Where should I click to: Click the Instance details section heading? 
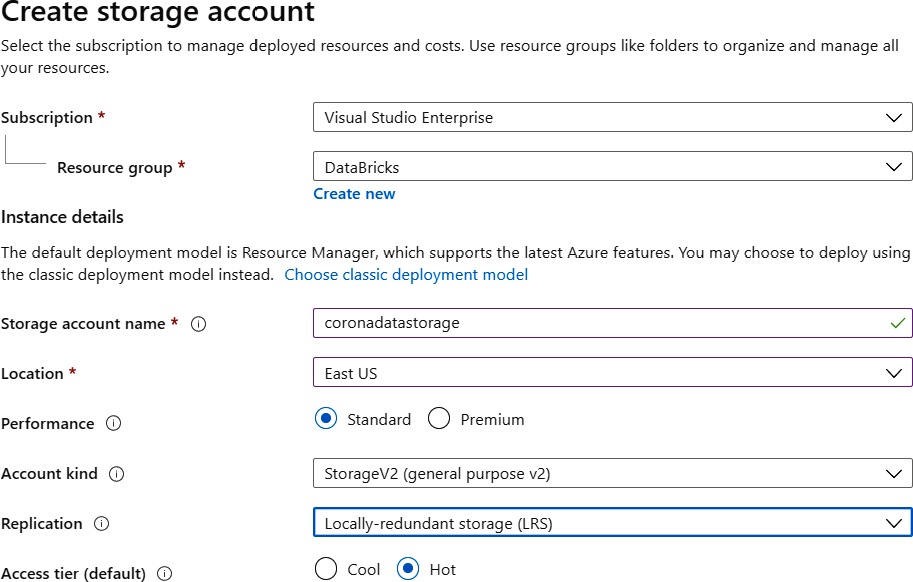click(62, 217)
